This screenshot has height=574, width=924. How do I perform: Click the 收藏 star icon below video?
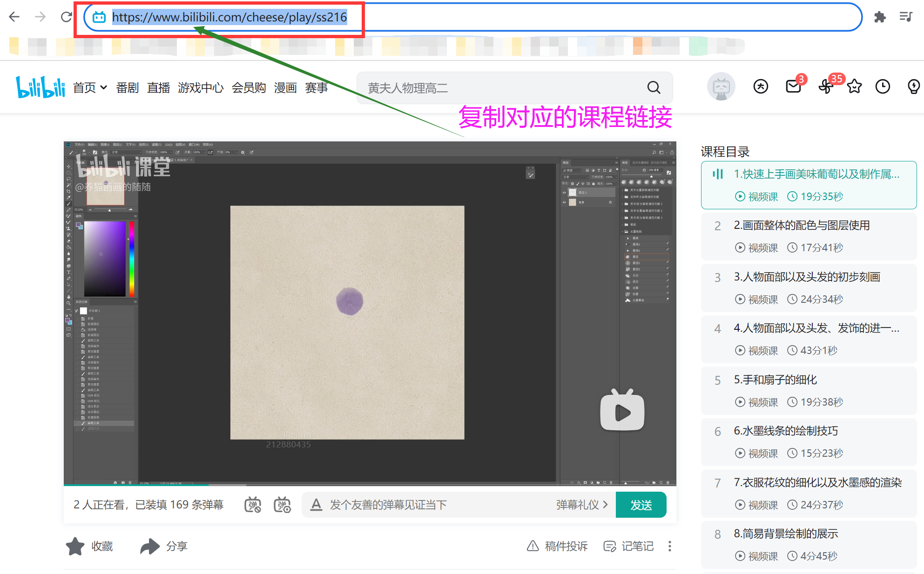pyautogui.click(x=75, y=546)
